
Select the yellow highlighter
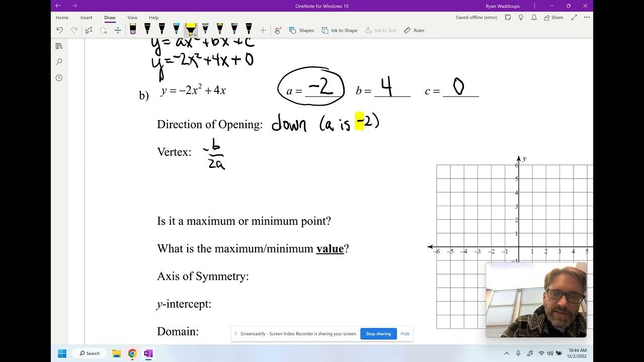[x=190, y=29]
